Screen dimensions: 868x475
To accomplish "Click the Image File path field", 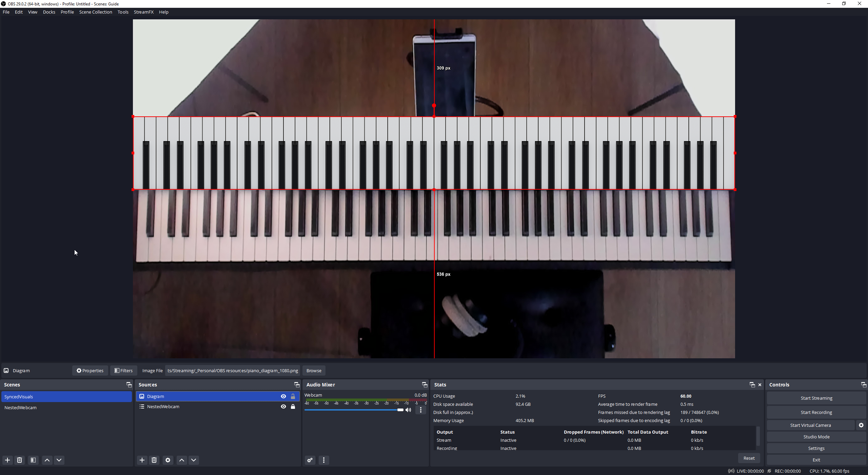I will 233,370.
